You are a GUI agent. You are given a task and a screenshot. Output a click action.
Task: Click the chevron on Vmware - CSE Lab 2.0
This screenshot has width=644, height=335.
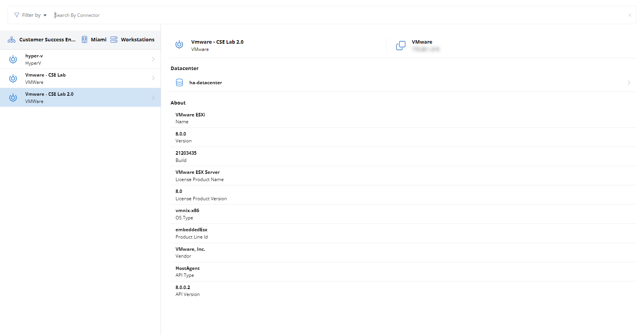coord(153,98)
